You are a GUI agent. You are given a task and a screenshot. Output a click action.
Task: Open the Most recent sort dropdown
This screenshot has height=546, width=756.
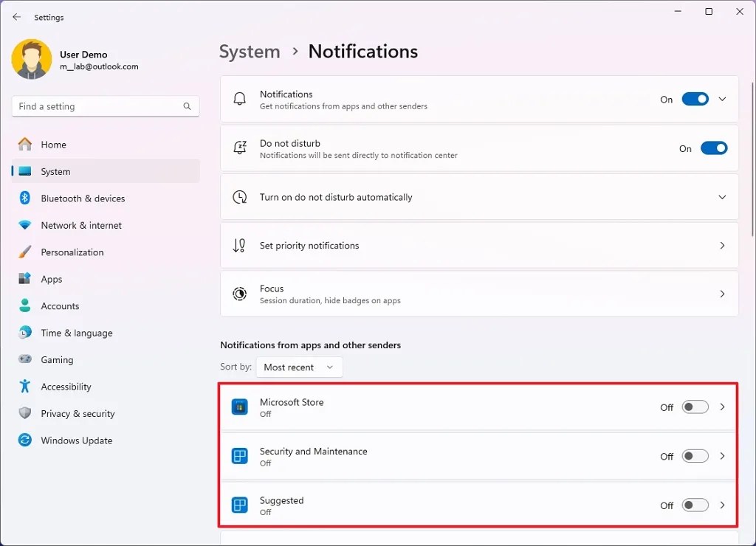[299, 367]
